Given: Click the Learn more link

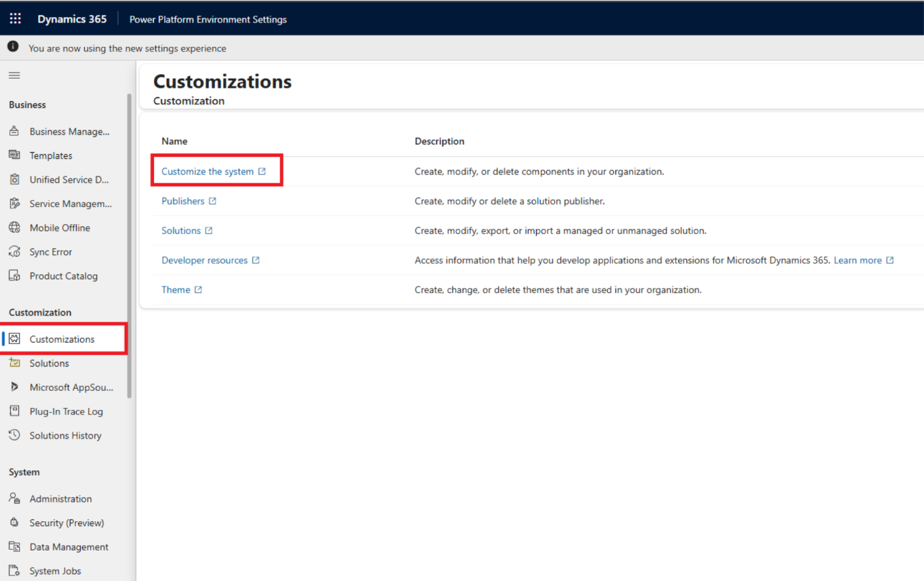Looking at the screenshot, I should (x=858, y=261).
